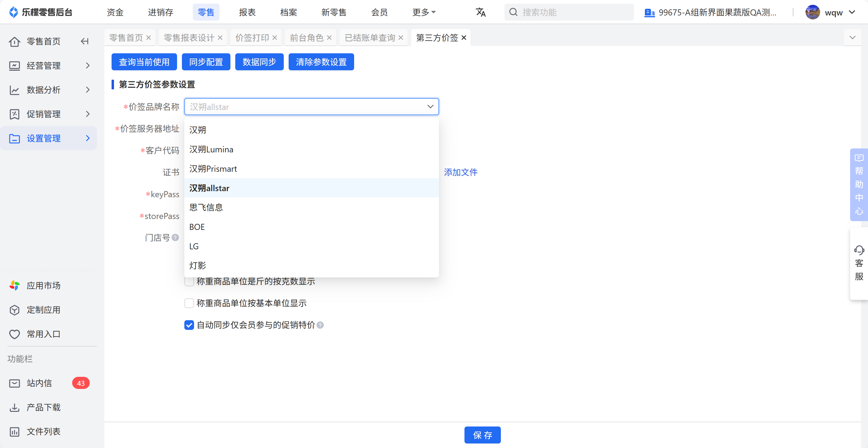Open 零售首页 home icon in sidebar

pyautogui.click(x=15, y=41)
